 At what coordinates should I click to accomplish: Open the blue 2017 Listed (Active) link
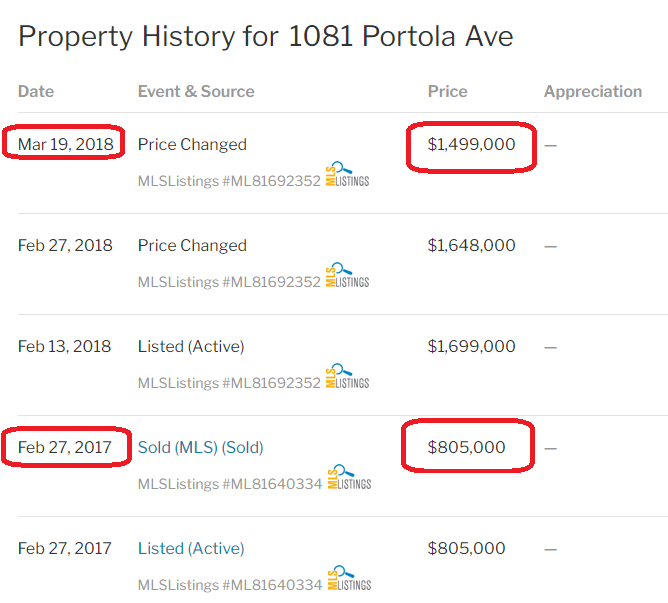point(191,548)
